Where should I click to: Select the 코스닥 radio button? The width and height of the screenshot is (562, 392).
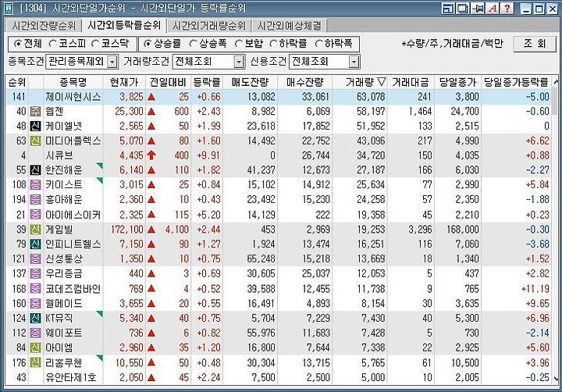tap(95, 44)
